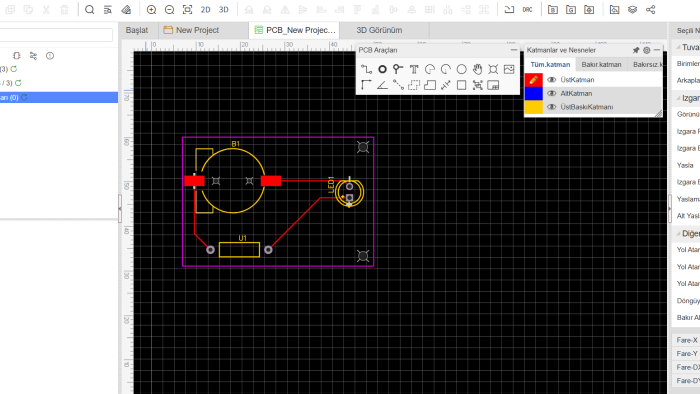Click the track length icon left of DRC
Viewport: 700px width, 394px height.
(509, 9)
